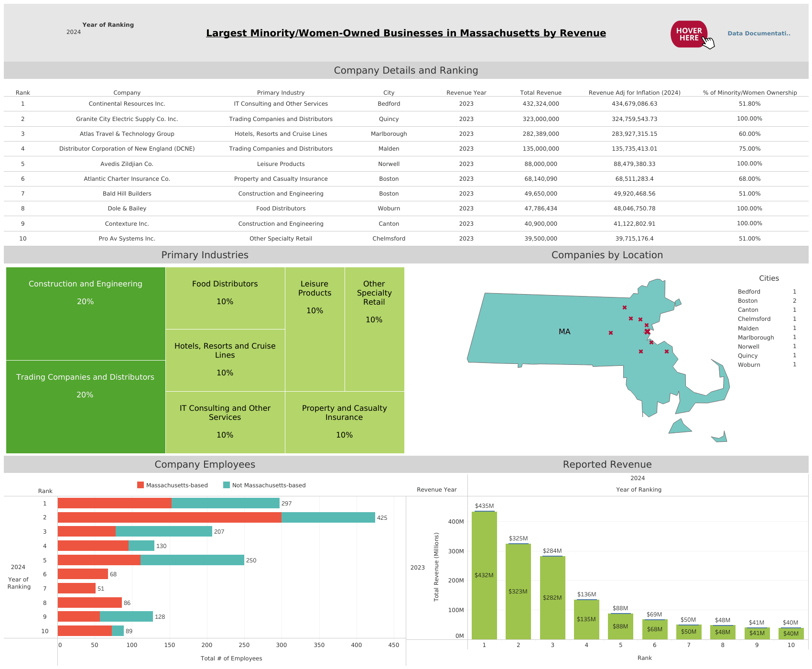
Task: Select the Construction and Engineering treemap tile
Action: point(86,314)
